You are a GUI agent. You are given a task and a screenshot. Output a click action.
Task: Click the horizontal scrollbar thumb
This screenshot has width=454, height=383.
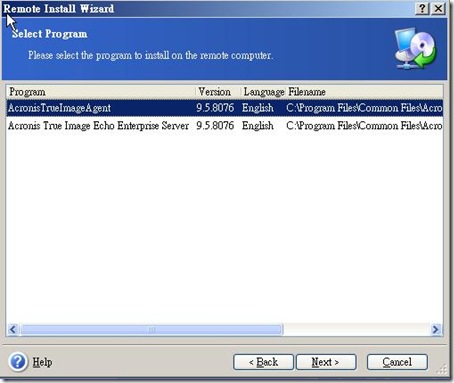pos(152,330)
